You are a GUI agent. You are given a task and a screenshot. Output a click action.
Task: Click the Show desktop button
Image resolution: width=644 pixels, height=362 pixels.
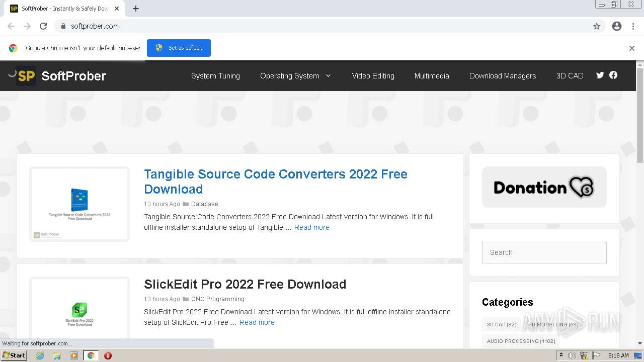point(638,355)
